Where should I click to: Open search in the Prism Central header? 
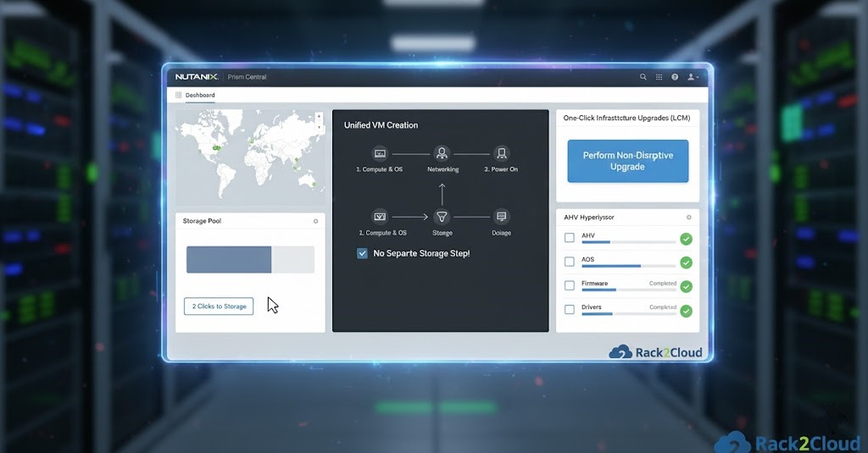point(643,77)
